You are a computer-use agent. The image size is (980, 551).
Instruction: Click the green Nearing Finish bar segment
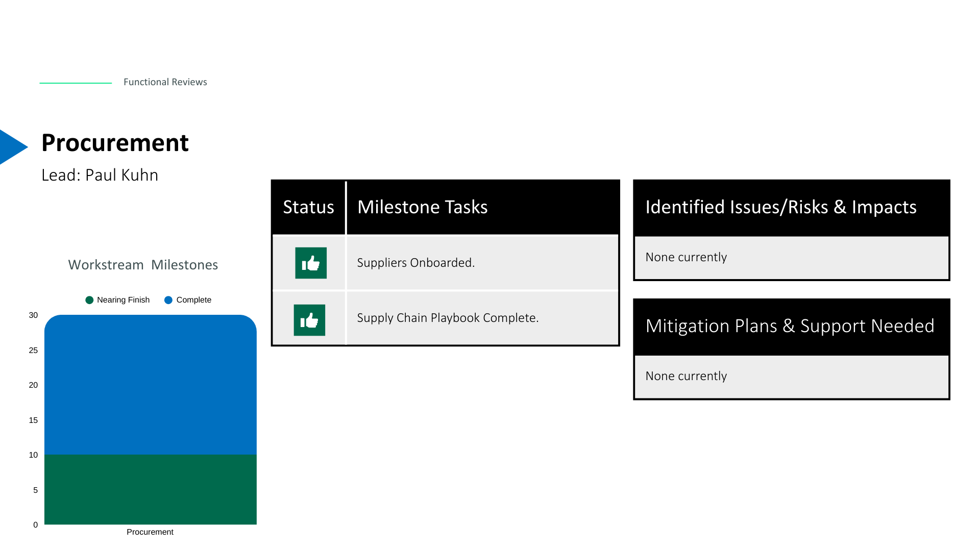151,490
